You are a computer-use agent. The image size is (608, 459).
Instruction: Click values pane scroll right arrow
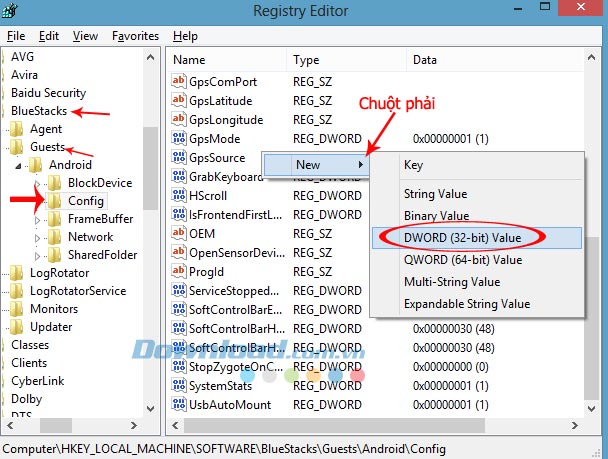(575, 425)
